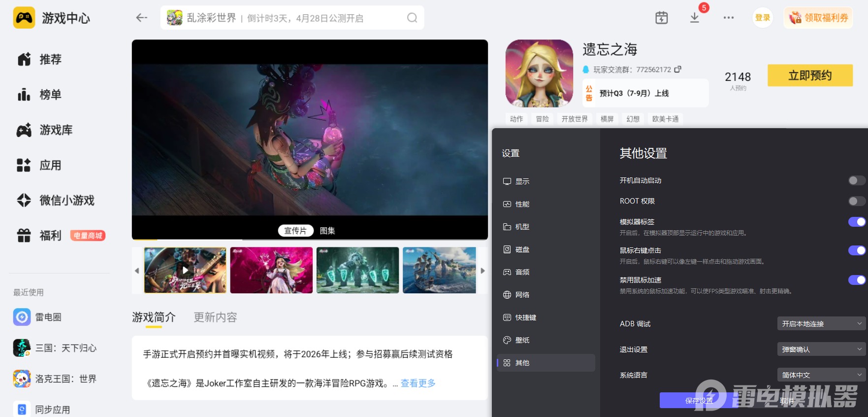Click the 快捷键 keyboard icon in settings
868x417 pixels.
[x=507, y=317]
